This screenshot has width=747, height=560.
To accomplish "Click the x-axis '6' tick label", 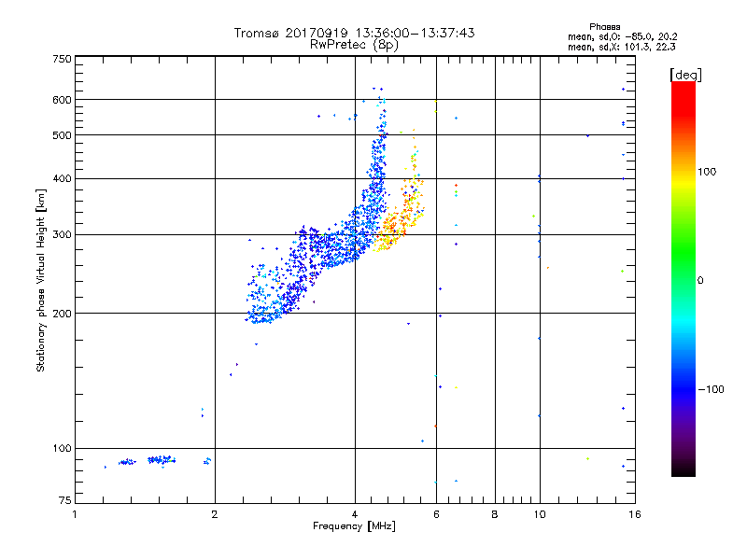I will point(436,514).
